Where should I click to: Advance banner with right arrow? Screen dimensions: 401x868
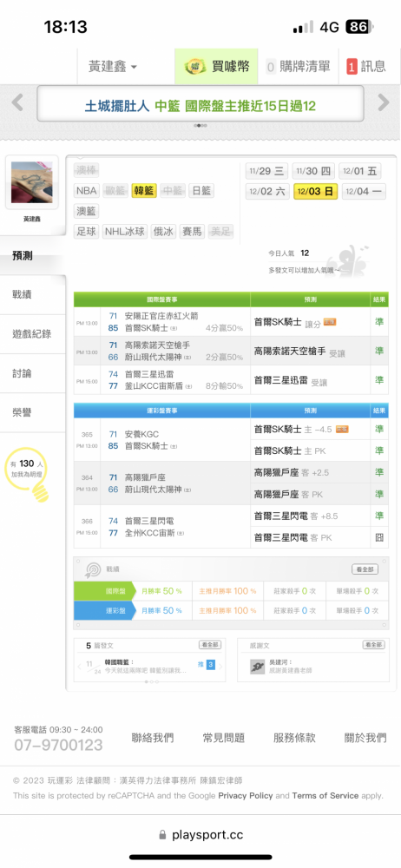pos(384,102)
